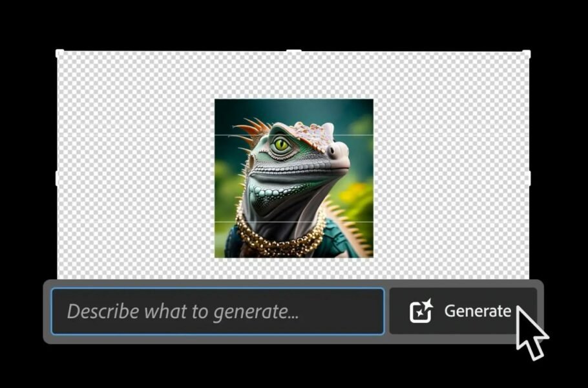Viewport: 588px width, 388px height.
Task: Click the right-middle edge crop handle
Action: click(527, 177)
